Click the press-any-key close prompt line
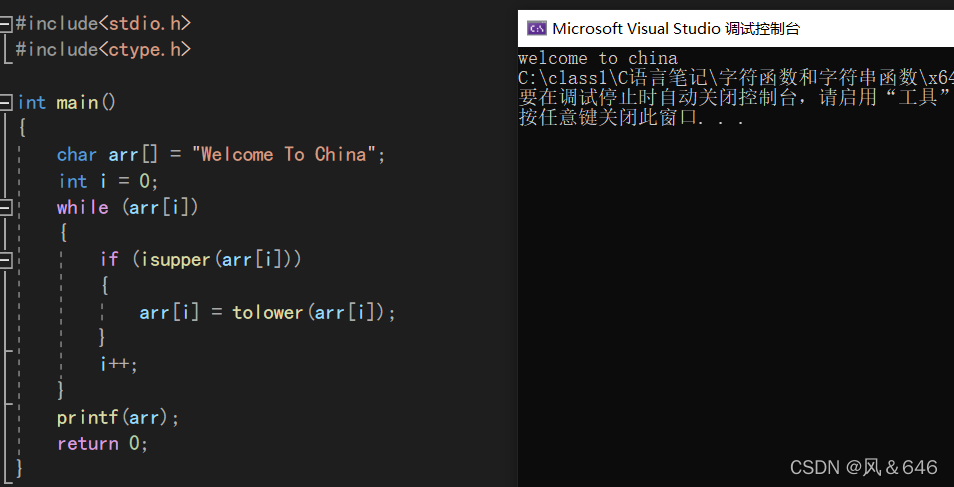Screen dimensions: 954x487 point(631,118)
